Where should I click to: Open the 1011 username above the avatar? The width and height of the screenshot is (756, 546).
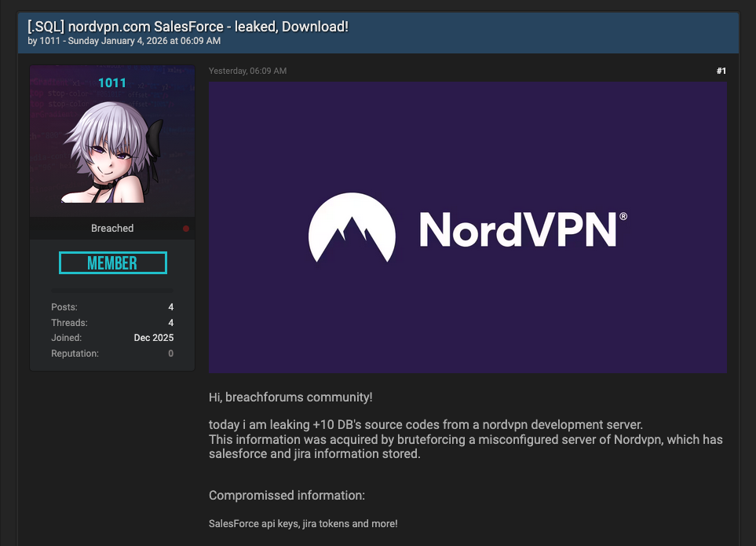tap(111, 83)
